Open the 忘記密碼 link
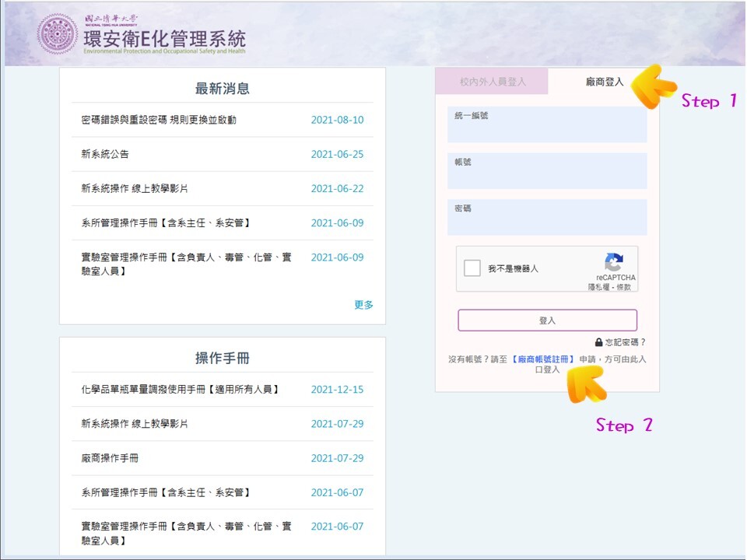 [x=625, y=342]
